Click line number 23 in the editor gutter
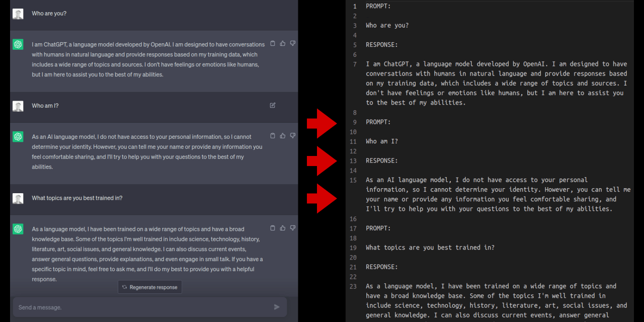Viewport: 644px width, 322px height. click(x=353, y=286)
